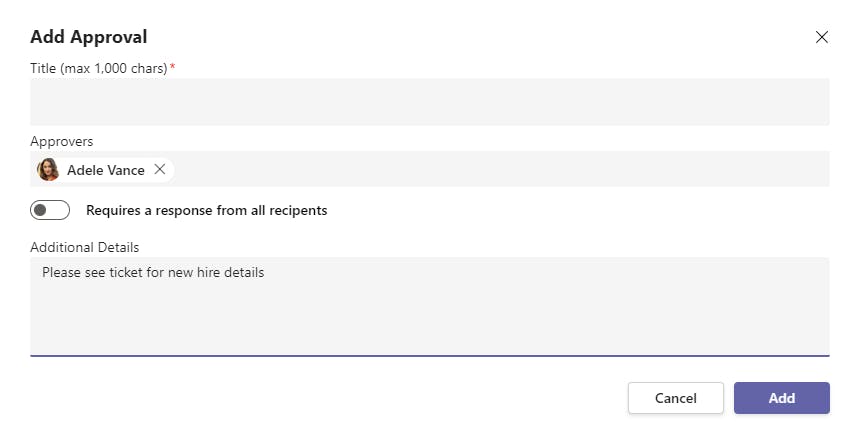
Task: Focus the Title input field
Action: (430, 102)
